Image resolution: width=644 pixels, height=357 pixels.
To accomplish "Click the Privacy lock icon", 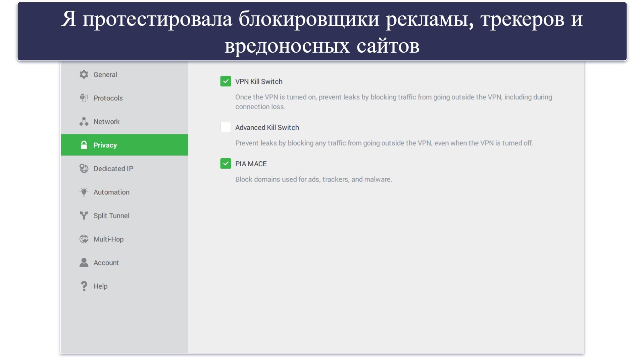I will (x=84, y=145).
